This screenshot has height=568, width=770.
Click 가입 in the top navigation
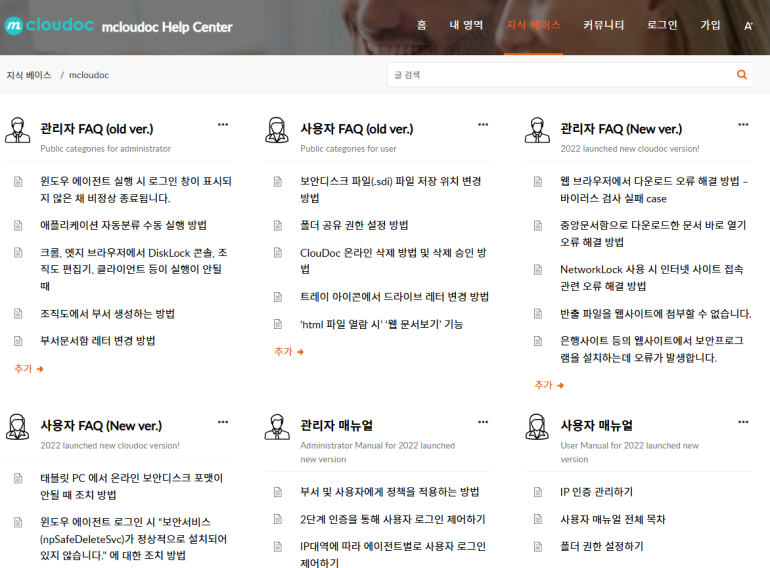(x=710, y=25)
